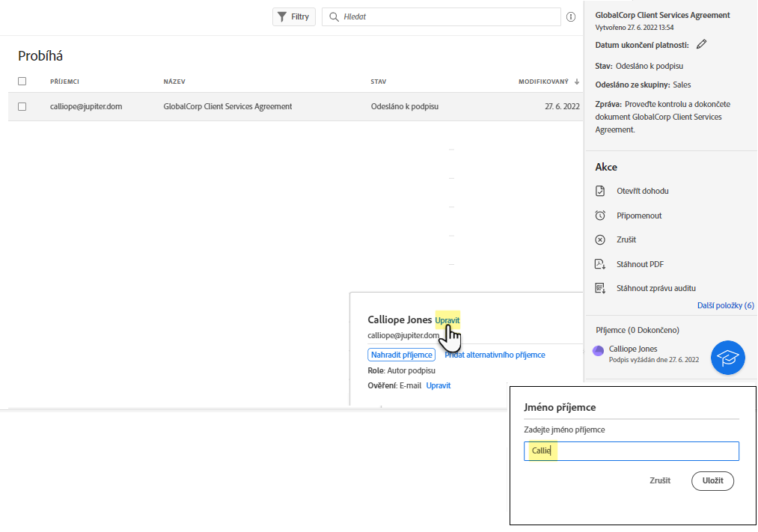
Task: Click the Připomenout clock icon
Action: click(x=600, y=215)
